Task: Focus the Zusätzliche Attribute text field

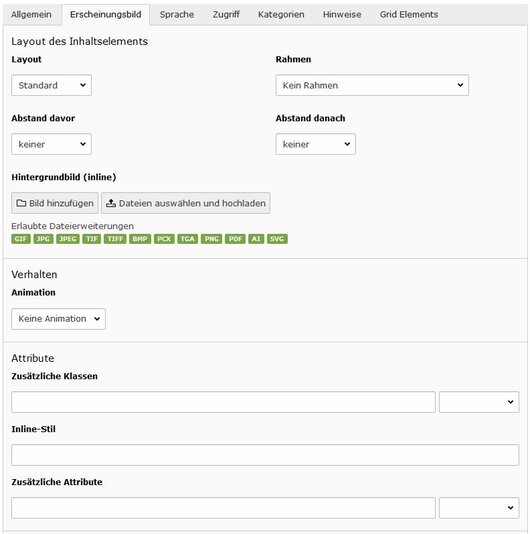Action: point(223,508)
